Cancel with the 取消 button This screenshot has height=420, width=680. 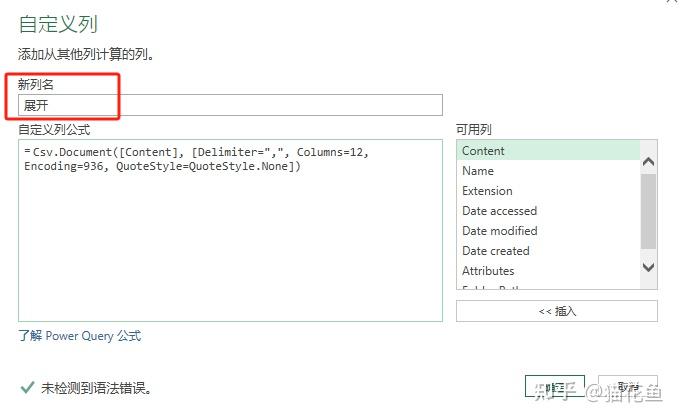click(627, 387)
